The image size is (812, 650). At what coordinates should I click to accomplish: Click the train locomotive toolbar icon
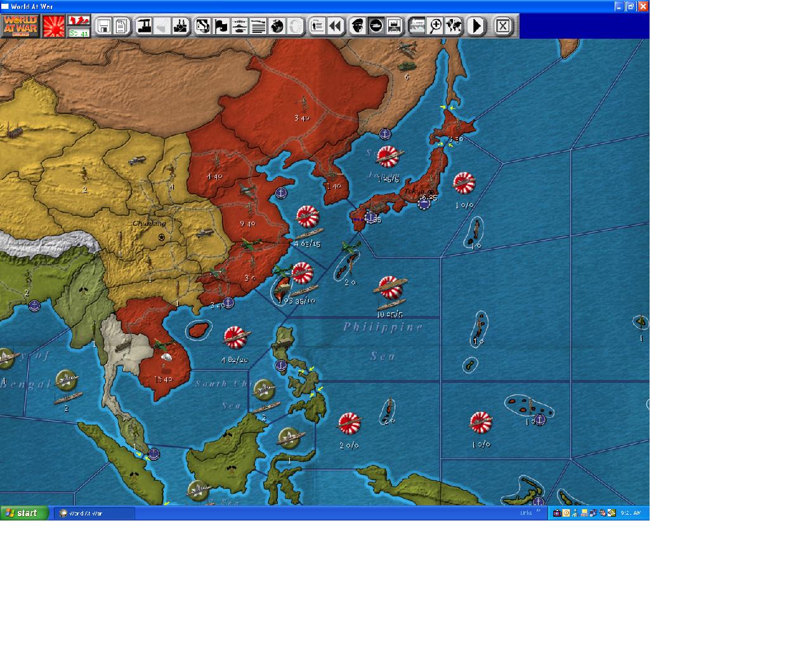coord(417,26)
